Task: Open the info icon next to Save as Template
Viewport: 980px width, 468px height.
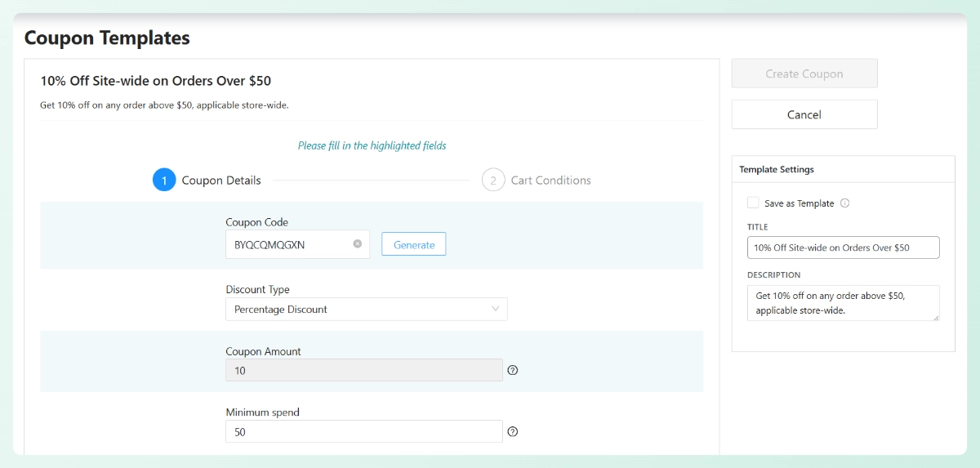Action: [x=844, y=203]
